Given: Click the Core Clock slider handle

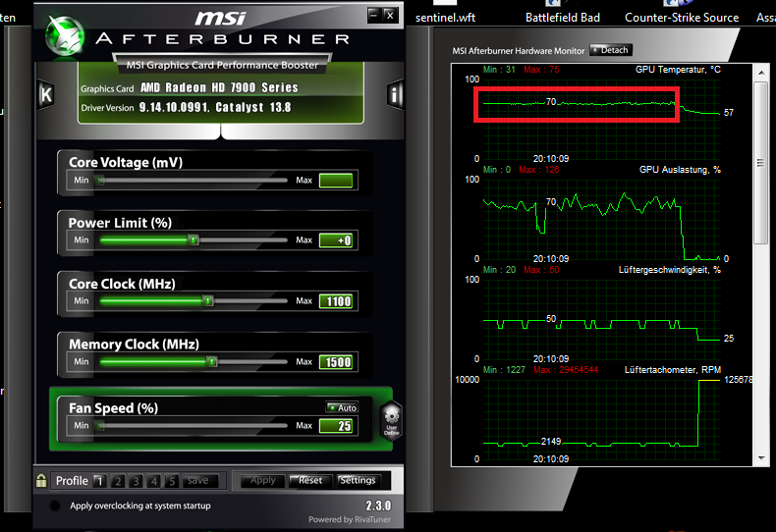Looking at the screenshot, I should [208, 300].
